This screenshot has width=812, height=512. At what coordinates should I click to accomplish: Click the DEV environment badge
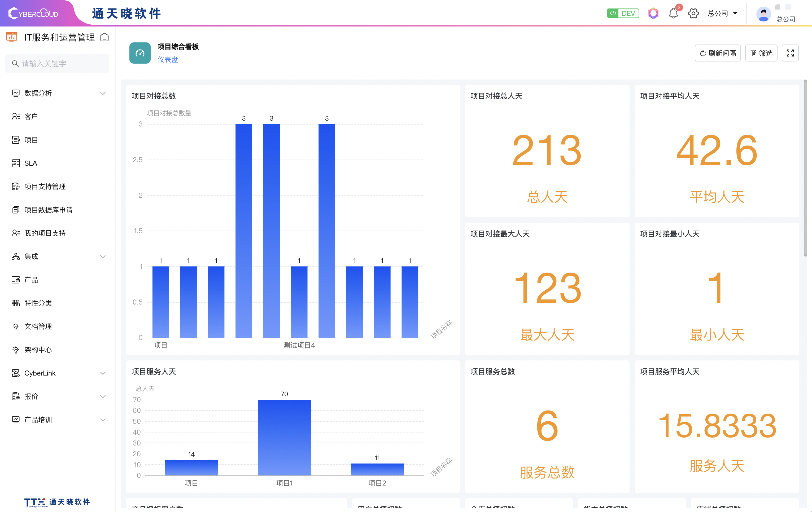623,14
